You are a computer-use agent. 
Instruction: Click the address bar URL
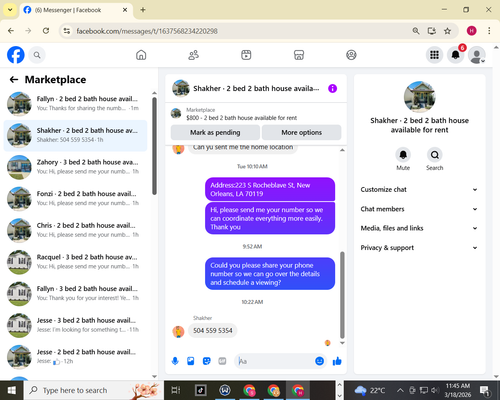[x=147, y=31]
